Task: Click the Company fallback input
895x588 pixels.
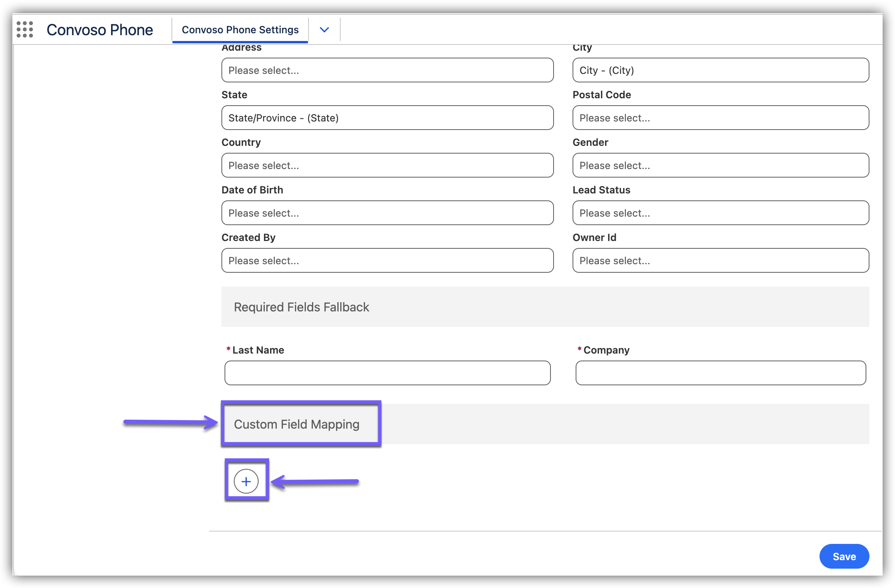Action: [720, 373]
